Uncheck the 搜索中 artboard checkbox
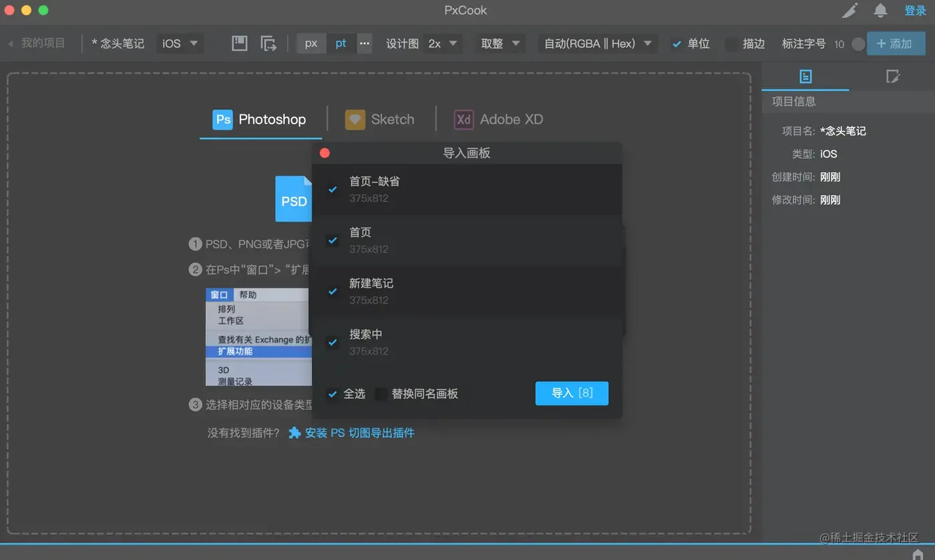This screenshot has height=560, width=935. click(333, 342)
